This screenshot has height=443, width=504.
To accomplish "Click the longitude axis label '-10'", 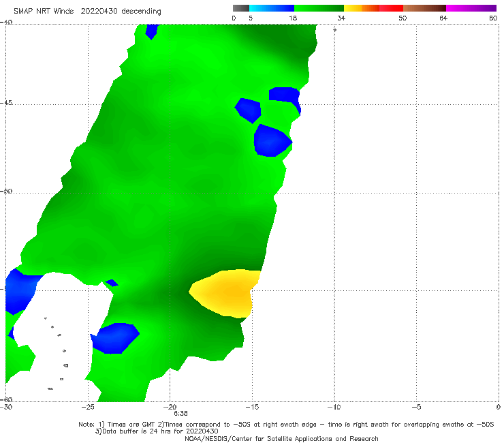I will coord(334,407).
